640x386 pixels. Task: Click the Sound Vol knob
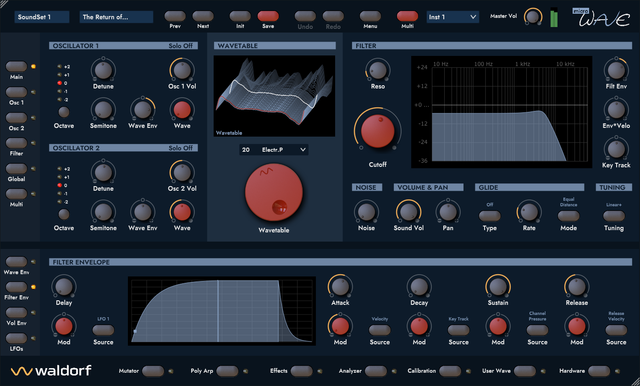(x=409, y=212)
